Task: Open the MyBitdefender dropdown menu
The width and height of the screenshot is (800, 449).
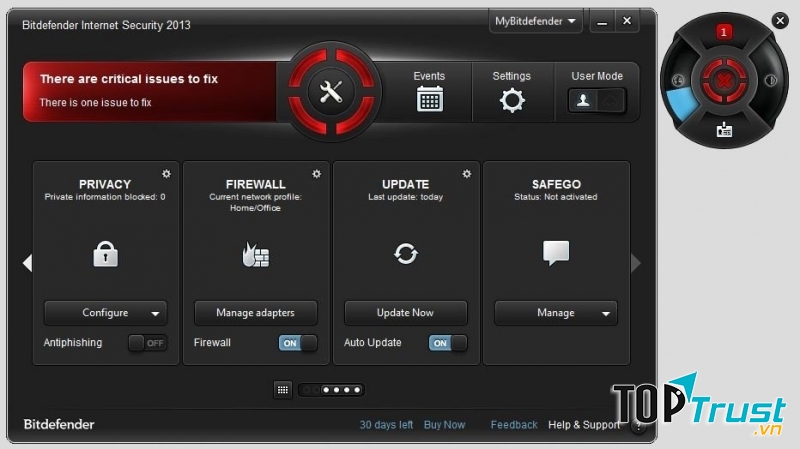Action: coord(535,21)
